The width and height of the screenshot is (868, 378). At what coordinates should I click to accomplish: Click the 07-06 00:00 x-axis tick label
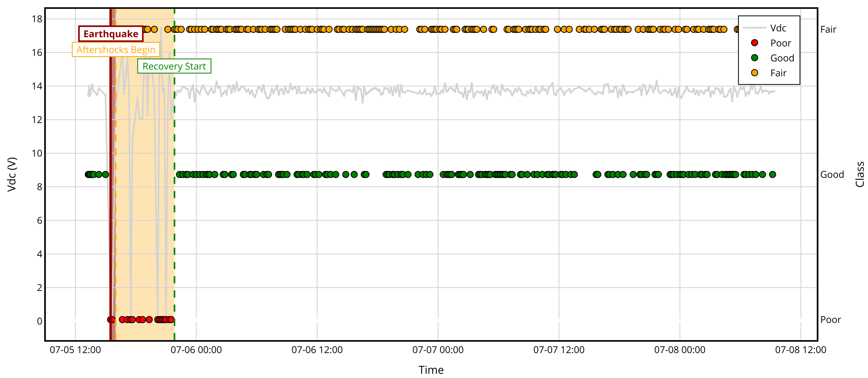[196, 350]
